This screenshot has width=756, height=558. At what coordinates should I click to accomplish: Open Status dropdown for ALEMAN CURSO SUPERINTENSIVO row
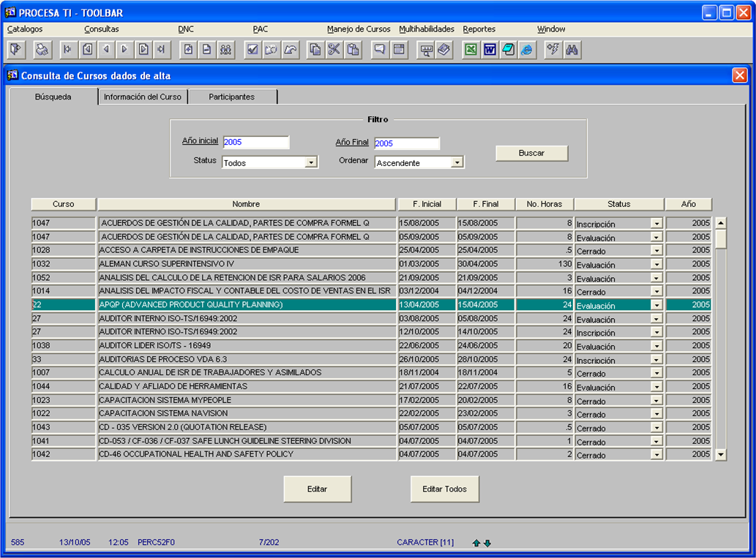[x=656, y=265]
